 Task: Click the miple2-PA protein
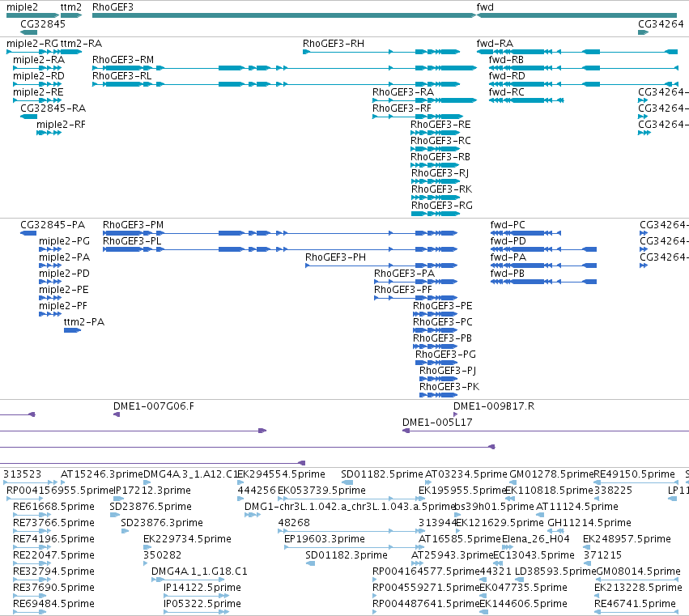(50, 266)
